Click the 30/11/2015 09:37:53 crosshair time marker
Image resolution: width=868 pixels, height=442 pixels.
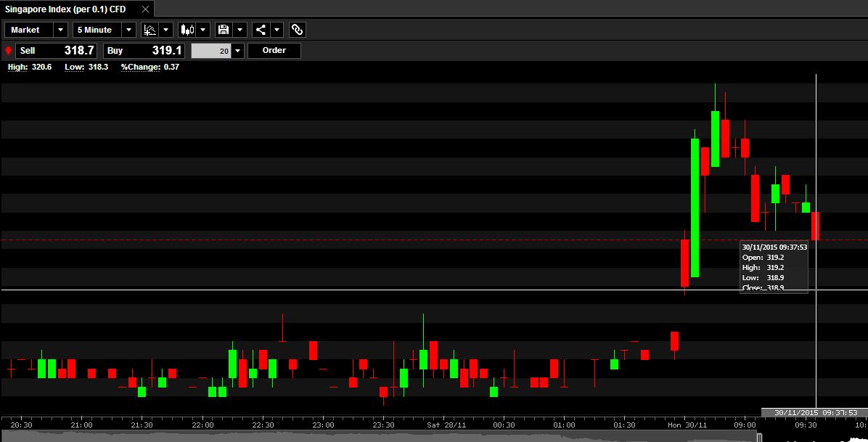click(x=816, y=413)
